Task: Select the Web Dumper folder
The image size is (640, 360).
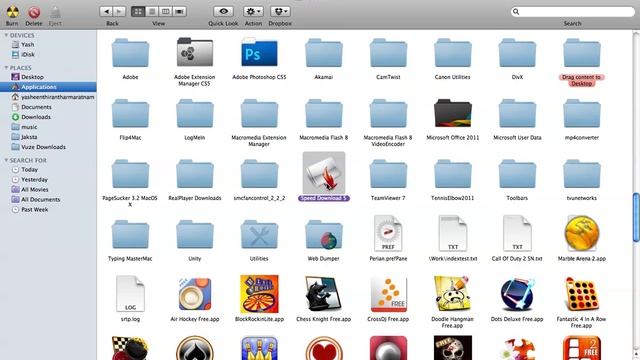Action: [324, 235]
